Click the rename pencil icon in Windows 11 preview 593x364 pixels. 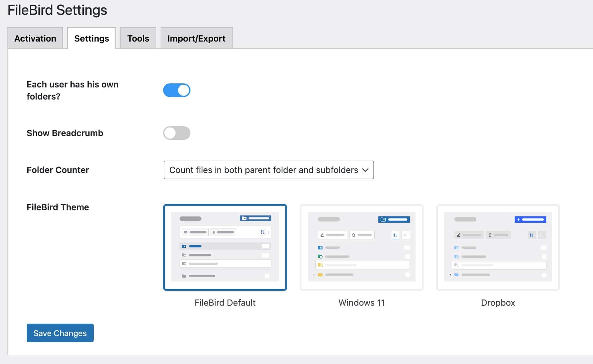[x=322, y=235]
